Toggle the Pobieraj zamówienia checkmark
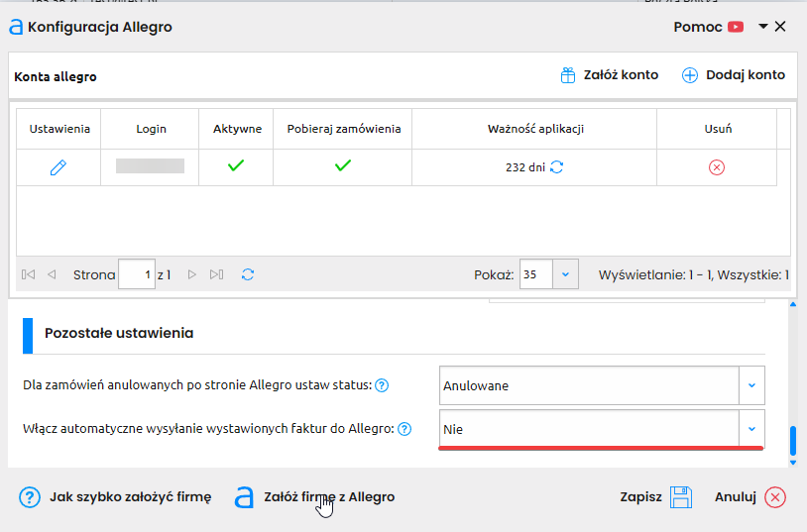This screenshot has width=807, height=532. [342, 166]
